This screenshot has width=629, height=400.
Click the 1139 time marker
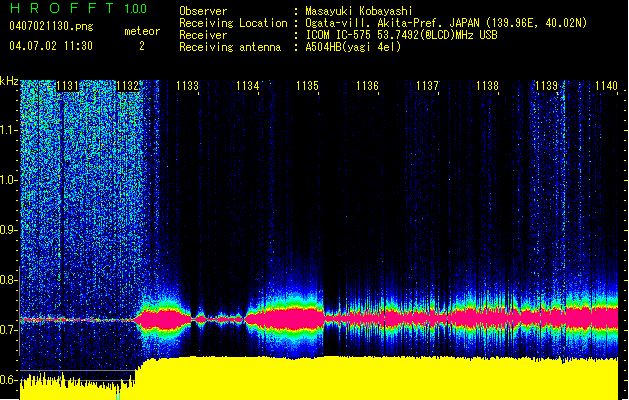coord(546,86)
